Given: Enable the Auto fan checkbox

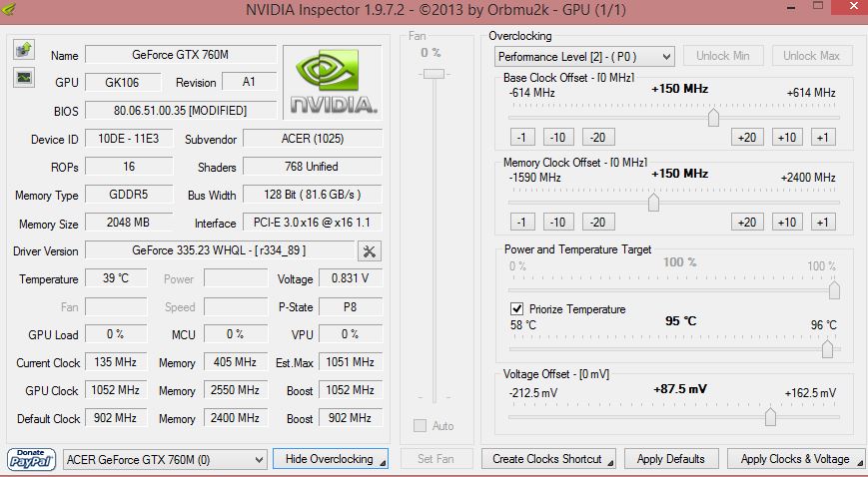Looking at the screenshot, I should point(421,425).
